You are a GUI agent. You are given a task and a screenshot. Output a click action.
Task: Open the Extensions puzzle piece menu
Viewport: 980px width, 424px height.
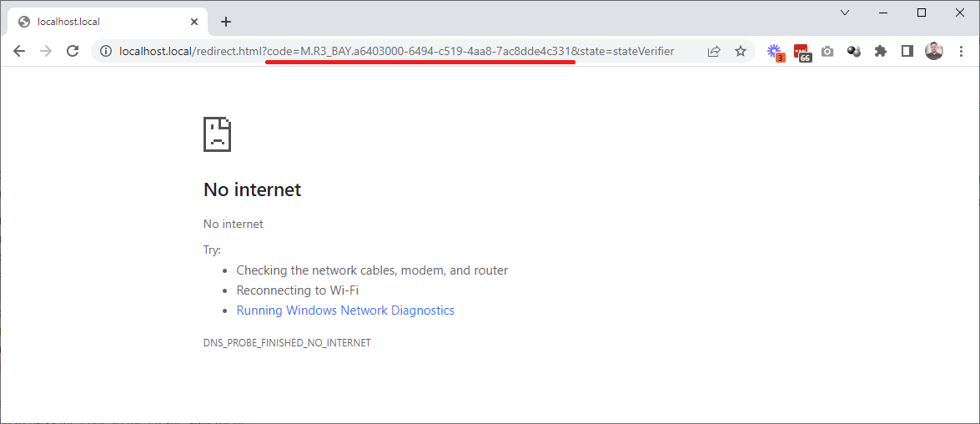880,52
